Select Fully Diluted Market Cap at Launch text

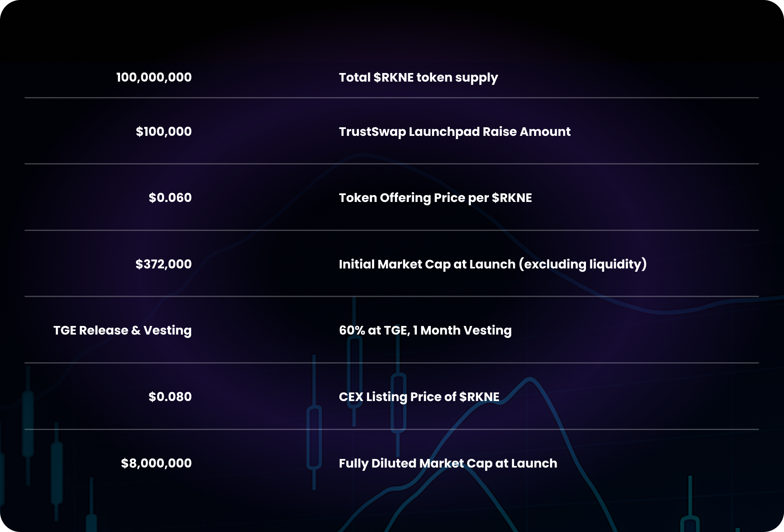point(448,463)
